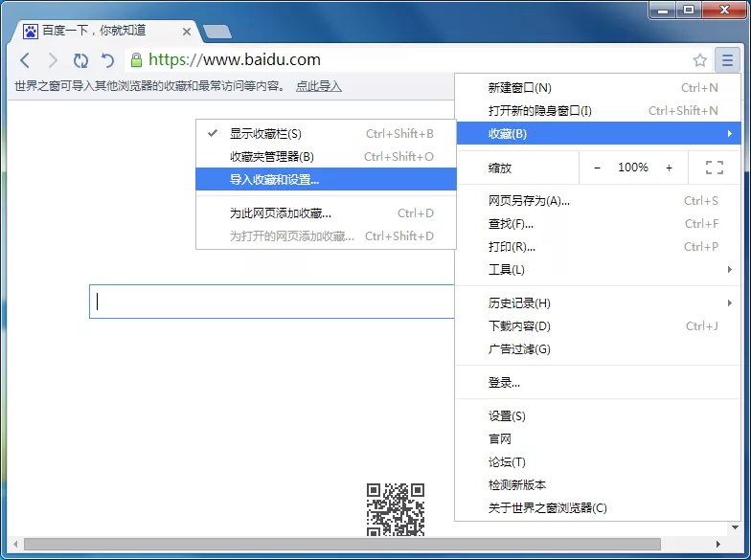Click the scroll left arrow
751x560 pixels.
pos(15,544)
